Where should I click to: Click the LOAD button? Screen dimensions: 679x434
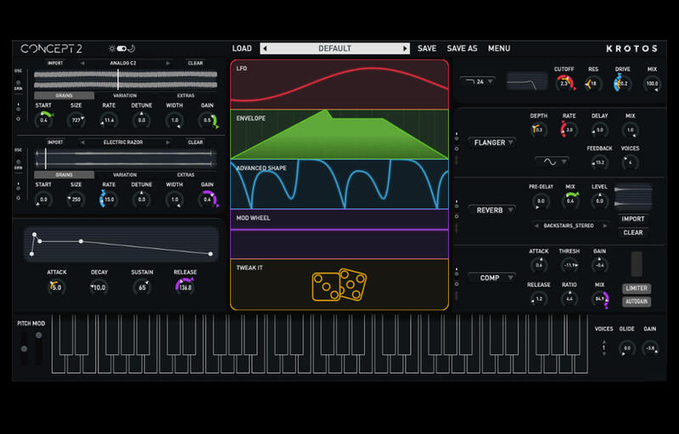(242, 49)
